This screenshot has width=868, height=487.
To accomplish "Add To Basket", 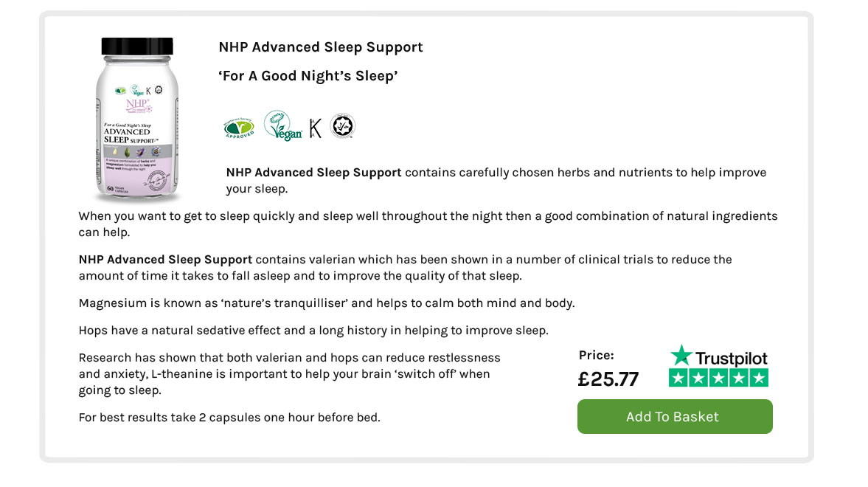I will pyautogui.click(x=675, y=417).
